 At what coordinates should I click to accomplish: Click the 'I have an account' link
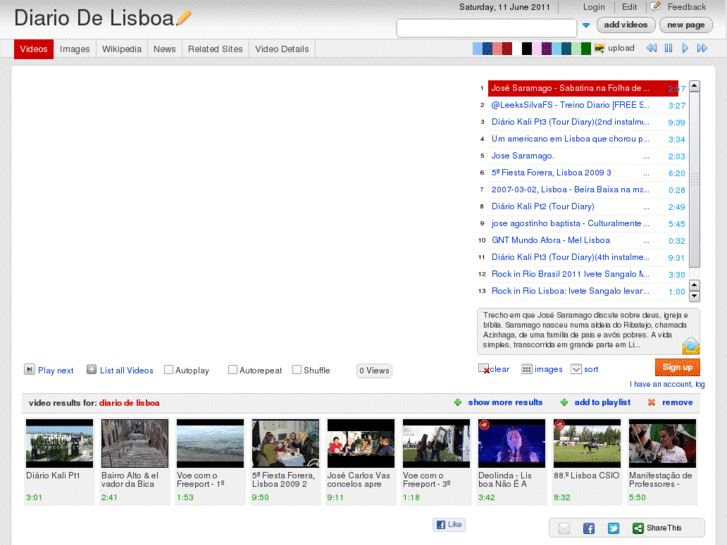(667, 384)
